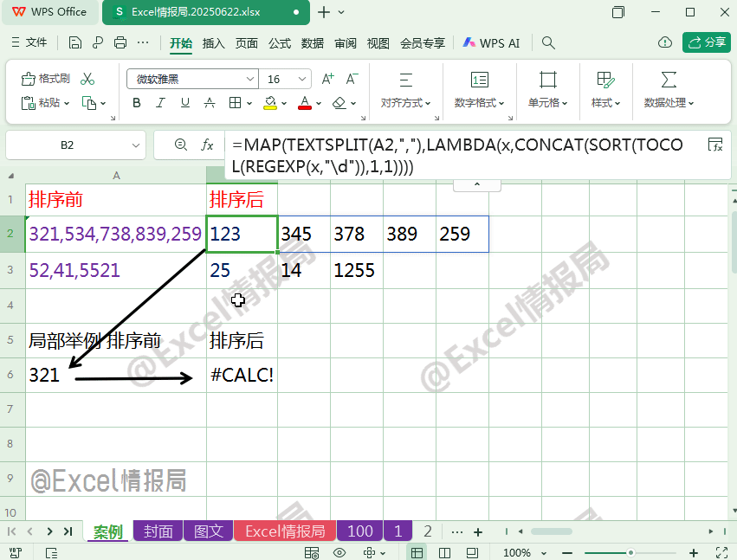
Task: Toggle Underline formatting
Action: pyautogui.click(x=185, y=102)
